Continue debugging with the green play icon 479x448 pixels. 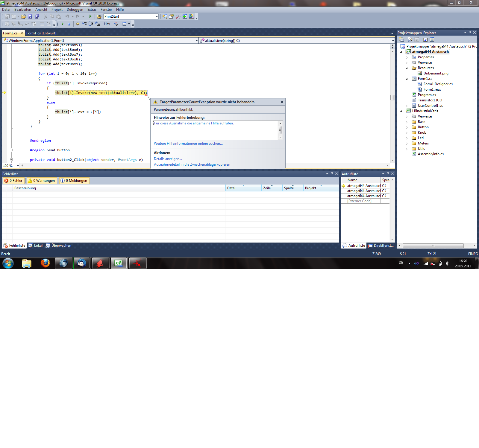[62, 24]
